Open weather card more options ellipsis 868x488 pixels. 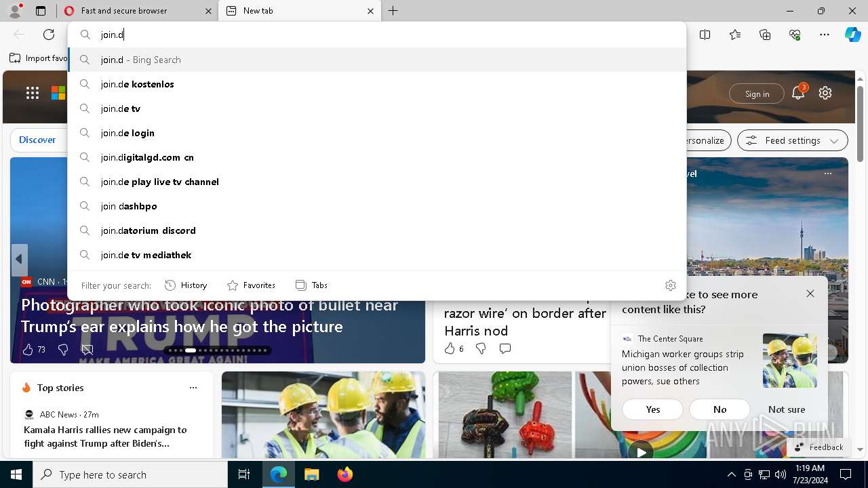[x=828, y=174]
